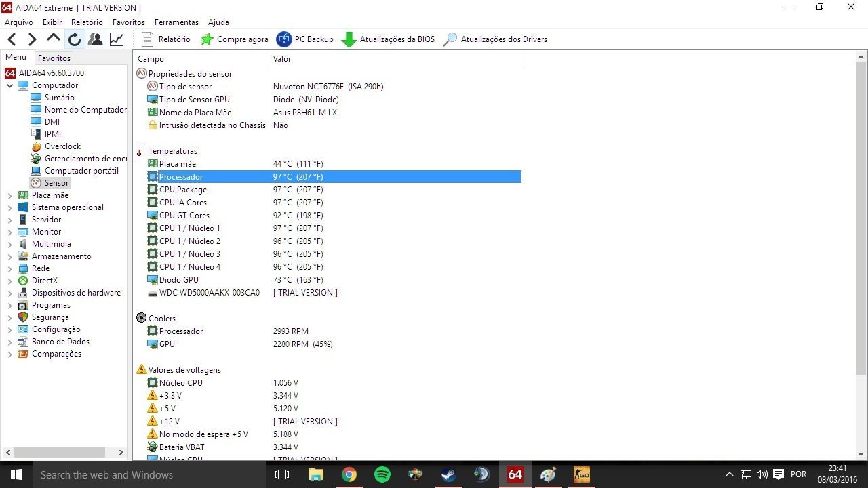Click the AIDA64 v5.60.3700 root node
This screenshot has width=868, height=488.
[52, 73]
